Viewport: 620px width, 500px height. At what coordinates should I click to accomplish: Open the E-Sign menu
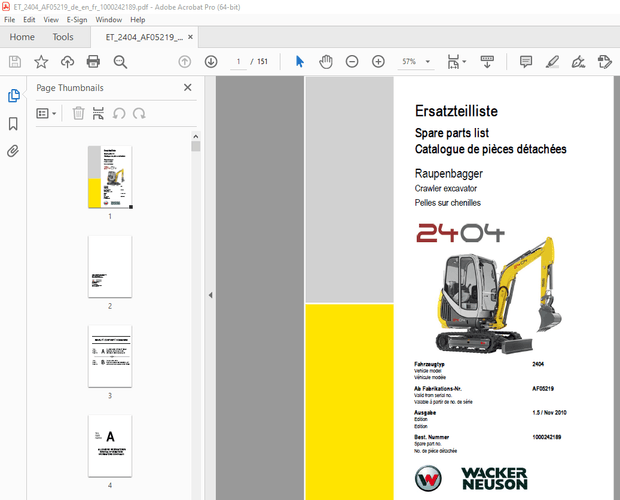[77, 20]
